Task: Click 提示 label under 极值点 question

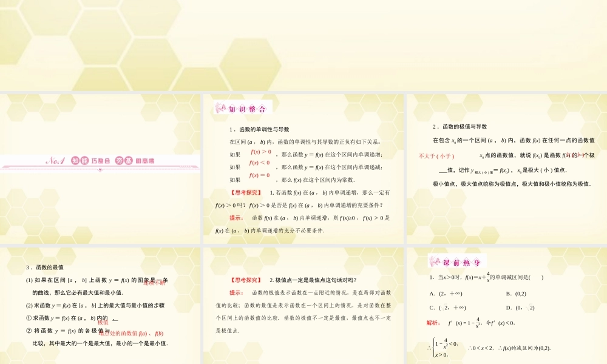Action: pyautogui.click(x=236, y=292)
